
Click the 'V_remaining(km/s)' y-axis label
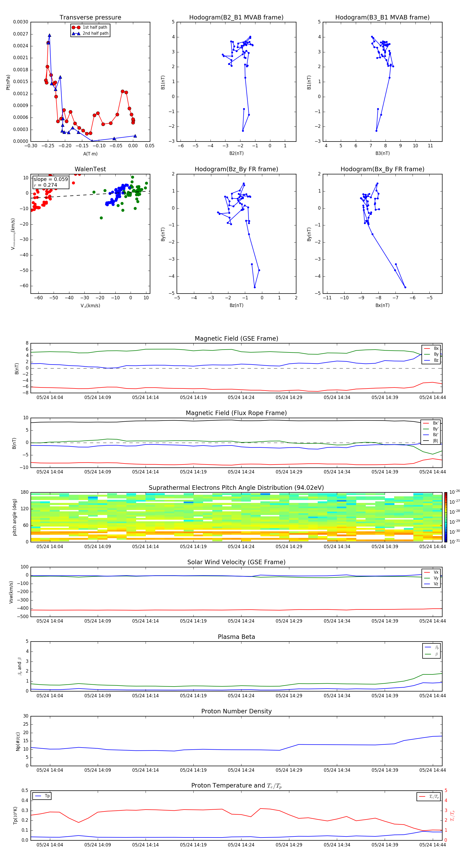[13, 234]
